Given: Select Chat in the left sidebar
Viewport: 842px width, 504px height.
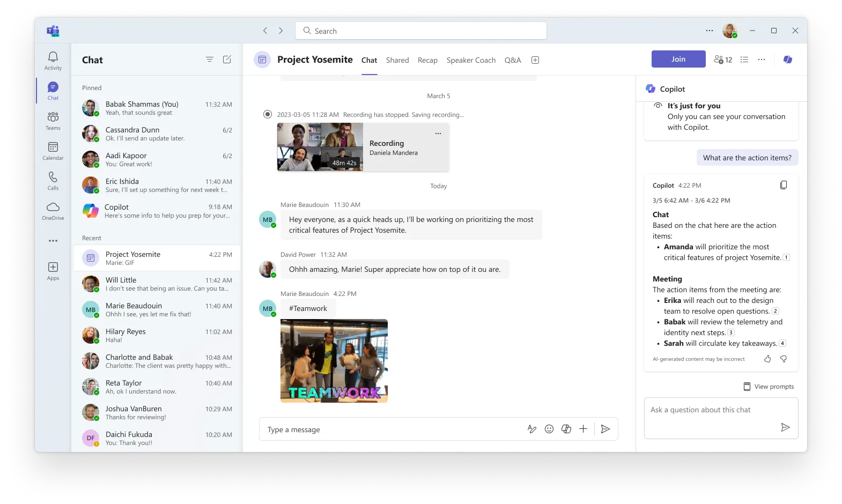Looking at the screenshot, I should tap(53, 91).
